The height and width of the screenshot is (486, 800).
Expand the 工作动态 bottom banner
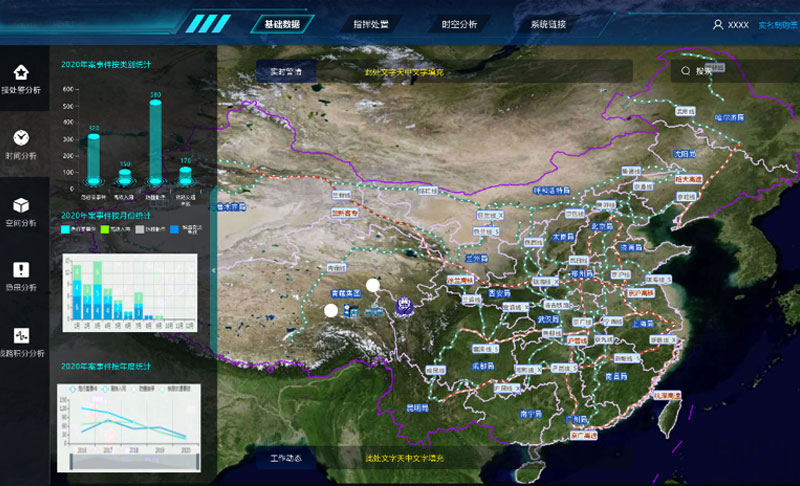(285, 458)
